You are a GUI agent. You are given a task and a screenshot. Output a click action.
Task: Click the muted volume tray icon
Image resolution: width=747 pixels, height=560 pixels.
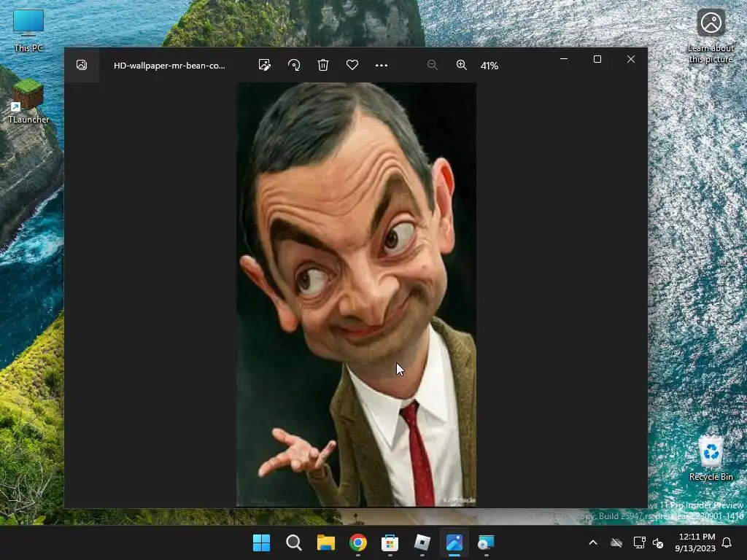658,542
